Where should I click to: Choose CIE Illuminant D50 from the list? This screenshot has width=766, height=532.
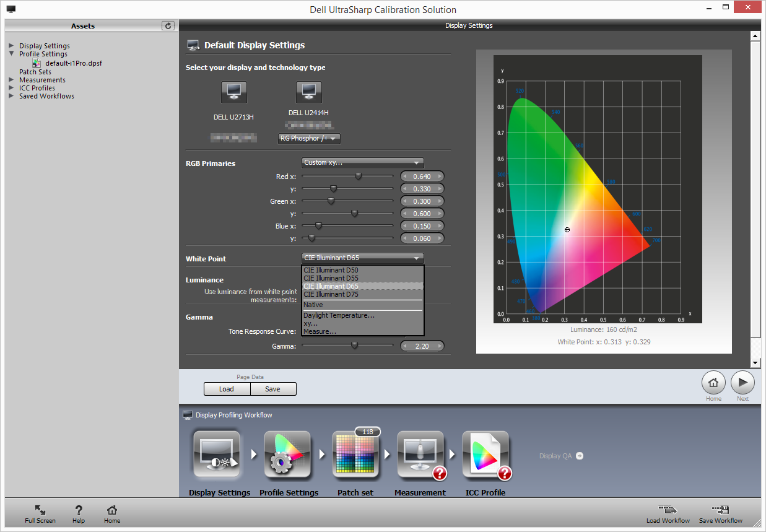click(362, 270)
